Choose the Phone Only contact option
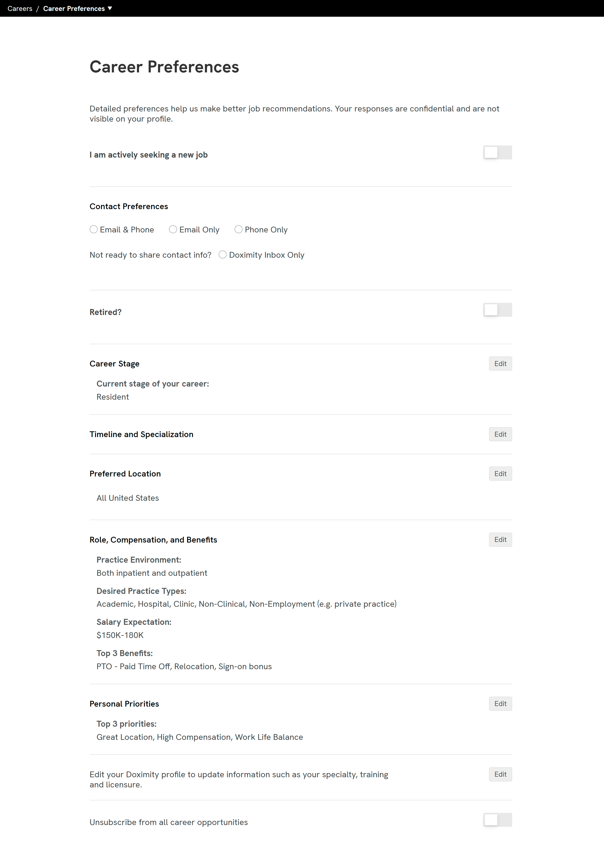This screenshot has height=868, width=604. click(x=238, y=229)
